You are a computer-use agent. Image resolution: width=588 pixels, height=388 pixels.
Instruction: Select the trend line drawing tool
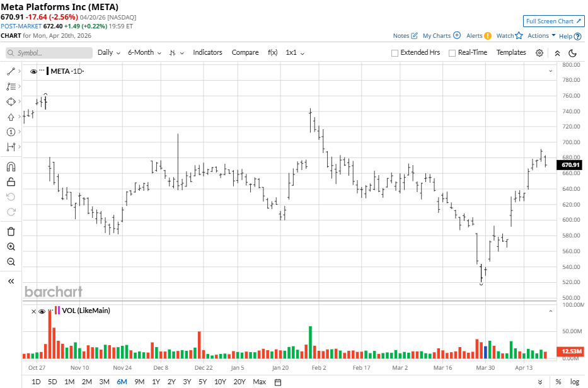coord(11,71)
